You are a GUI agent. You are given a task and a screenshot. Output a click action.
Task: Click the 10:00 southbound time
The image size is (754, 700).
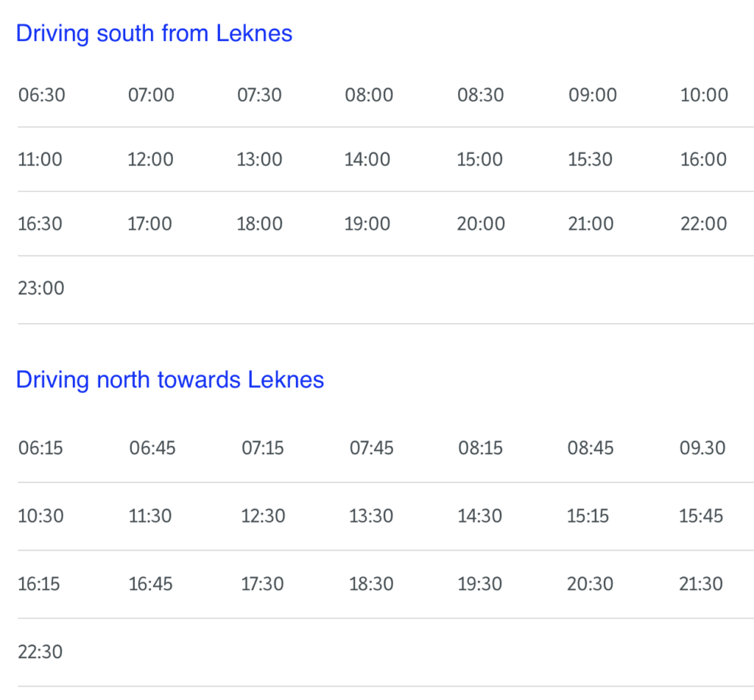point(704,95)
